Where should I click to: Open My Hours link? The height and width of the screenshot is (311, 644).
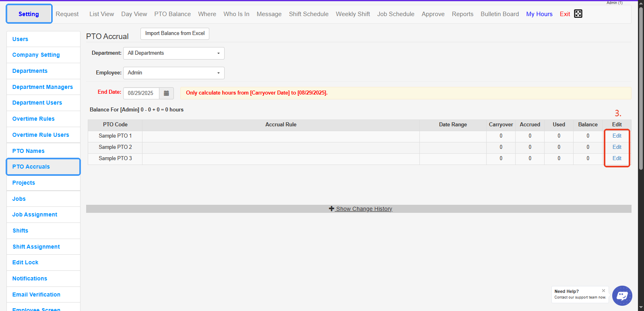click(x=539, y=14)
